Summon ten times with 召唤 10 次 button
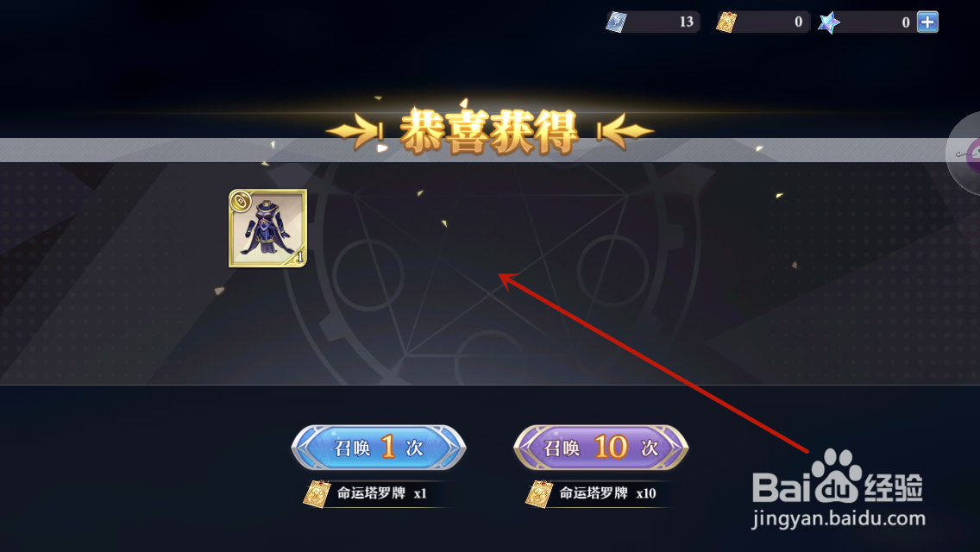 click(600, 448)
